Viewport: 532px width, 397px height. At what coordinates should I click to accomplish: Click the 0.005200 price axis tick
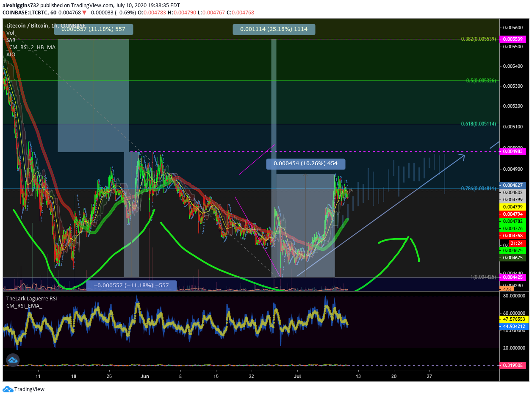[513, 106]
